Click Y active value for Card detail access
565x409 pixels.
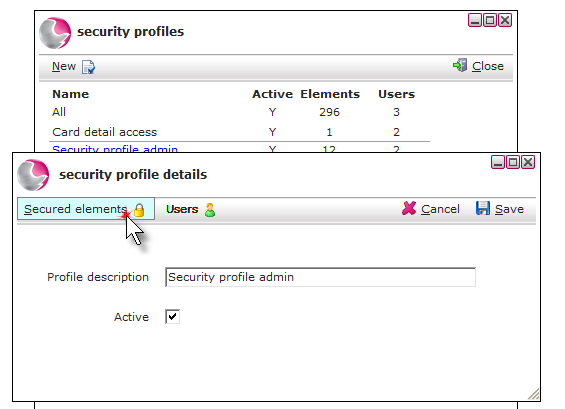coord(272,132)
